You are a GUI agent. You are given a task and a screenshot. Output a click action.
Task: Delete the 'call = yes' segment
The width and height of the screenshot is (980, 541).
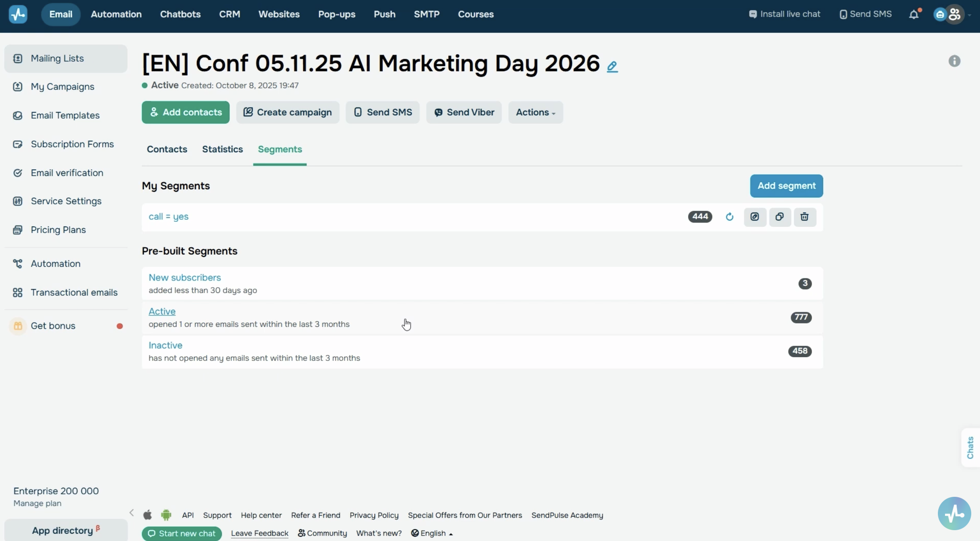click(x=804, y=217)
